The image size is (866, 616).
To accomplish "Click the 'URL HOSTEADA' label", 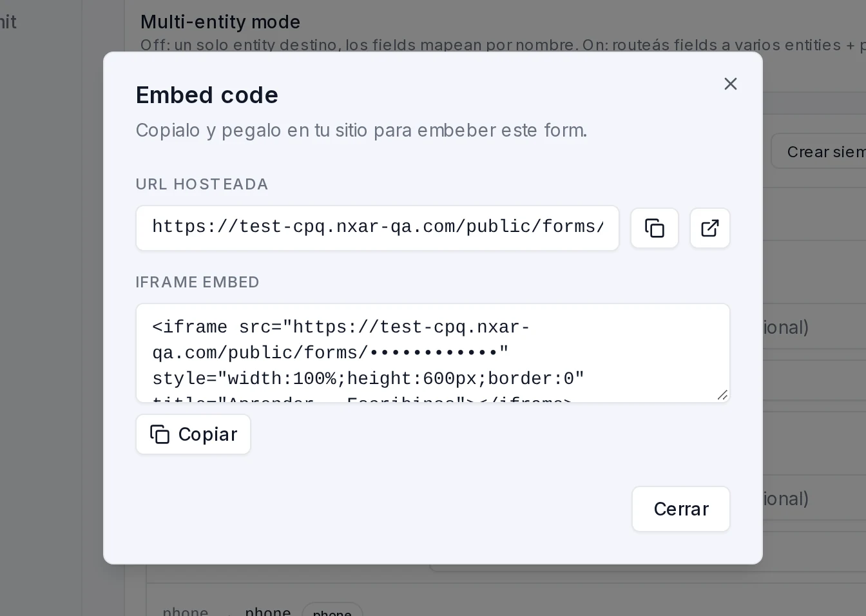I will coord(202,184).
